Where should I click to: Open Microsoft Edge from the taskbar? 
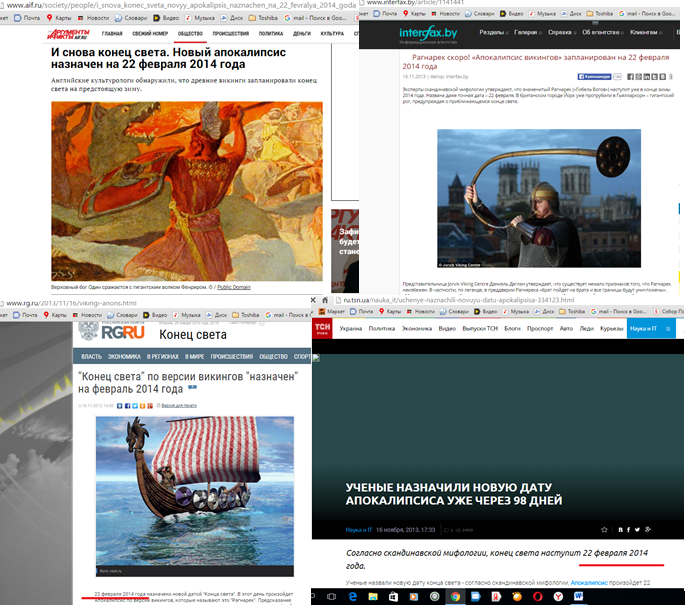tap(353, 596)
